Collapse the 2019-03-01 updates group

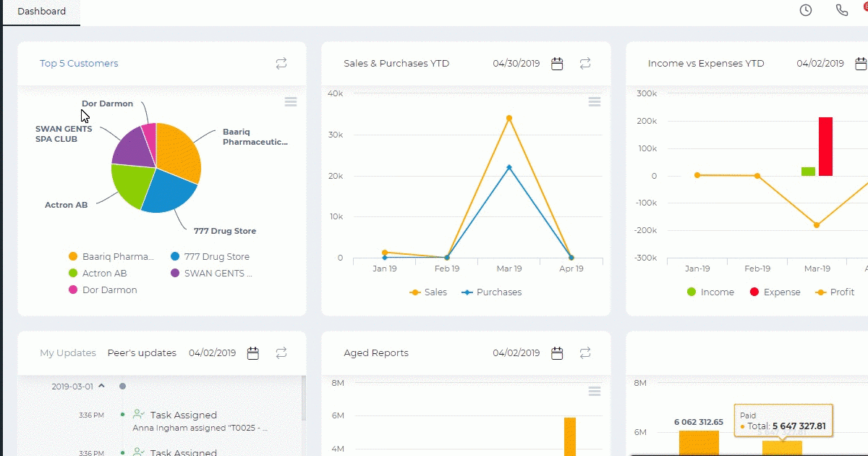point(101,386)
